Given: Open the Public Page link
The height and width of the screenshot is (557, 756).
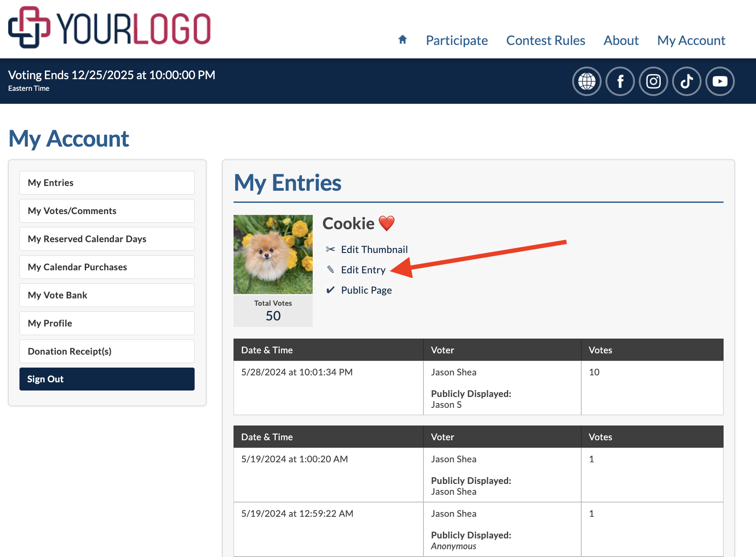Looking at the screenshot, I should 366,290.
